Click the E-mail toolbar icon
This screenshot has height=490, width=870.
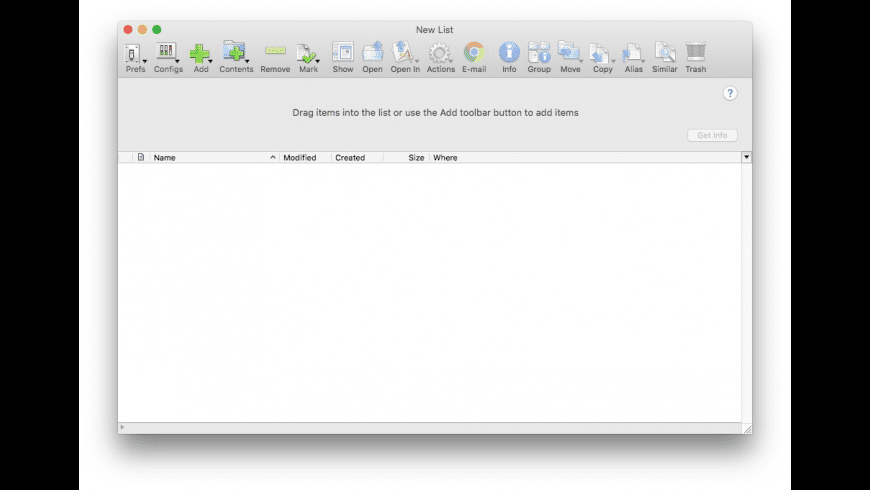tap(474, 52)
